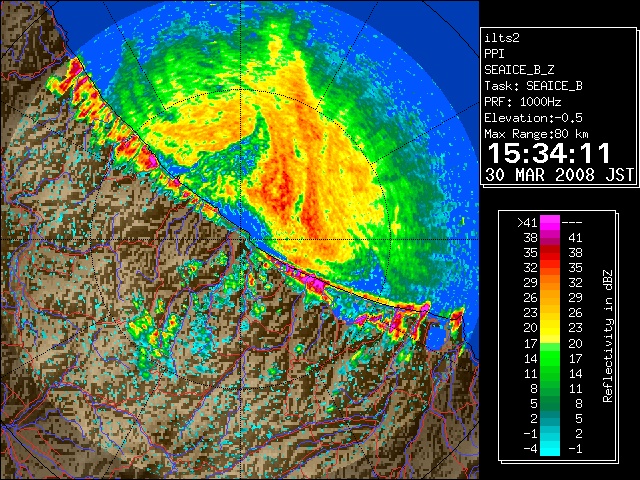Click the SEAICE_B_Z product name

click(x=519, y=70)
